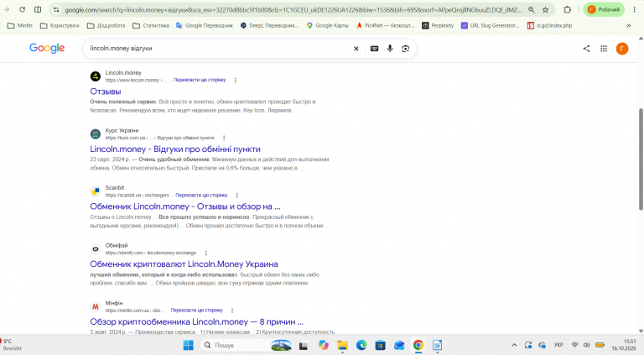Reload the page with the refresh icon
Viewport: 644px width, 355px height.
(x=22, y=9)
